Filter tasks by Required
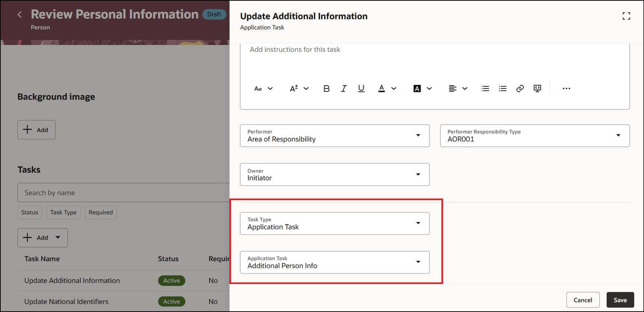The width and height of the screenshot is (644, 312). (x=101, y=212)
